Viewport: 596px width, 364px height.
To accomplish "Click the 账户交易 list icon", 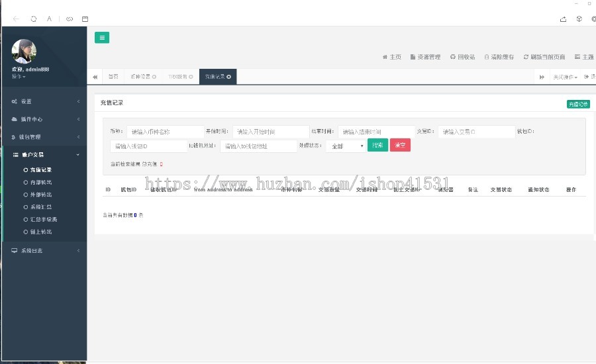I will 16,155.
